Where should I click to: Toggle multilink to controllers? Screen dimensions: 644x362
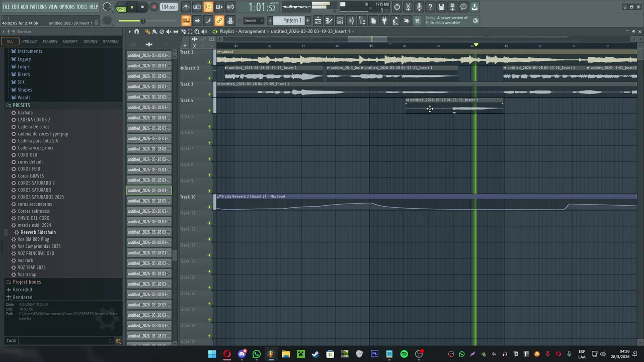point(219,21)
